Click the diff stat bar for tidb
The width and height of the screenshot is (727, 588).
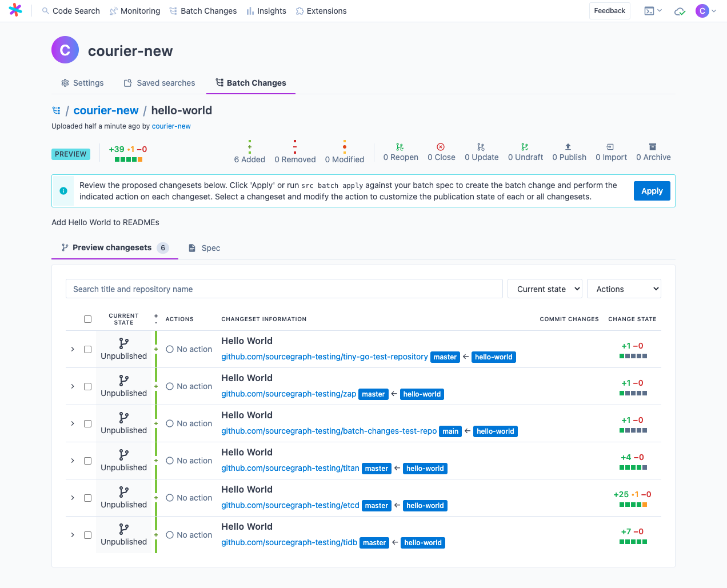point(633,542)
